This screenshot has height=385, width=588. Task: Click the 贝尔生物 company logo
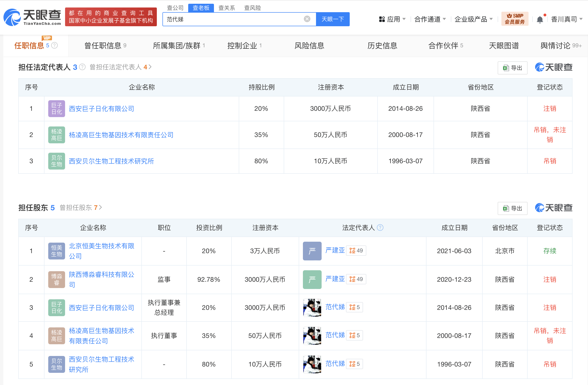tap(56, 161)
